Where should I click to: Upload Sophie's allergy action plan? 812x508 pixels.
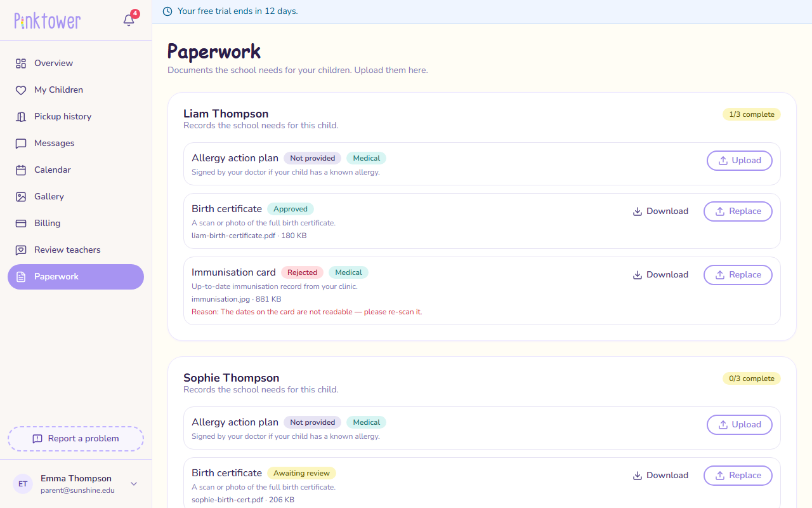coord(740,425)
